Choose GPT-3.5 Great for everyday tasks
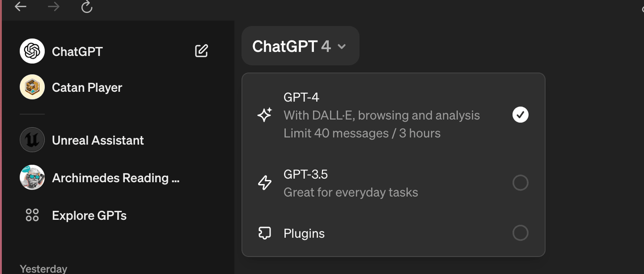 coord(350,183)
